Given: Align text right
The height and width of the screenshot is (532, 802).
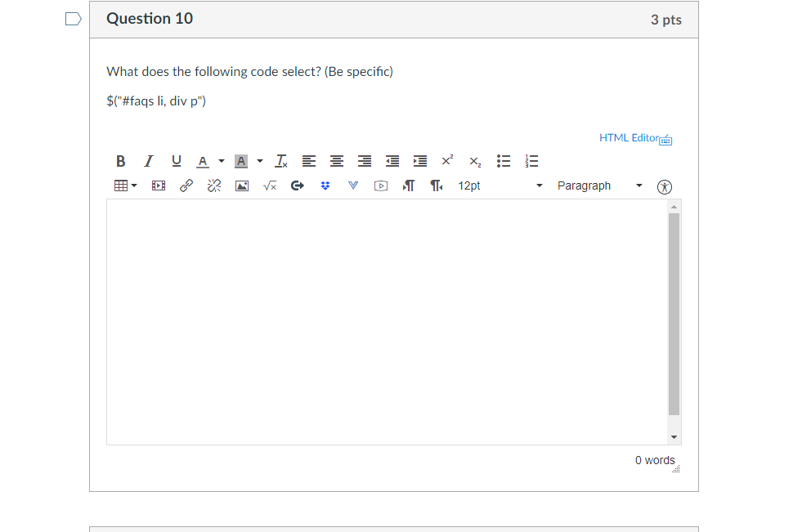Looking at the screenshot, I should coord(364,162).
